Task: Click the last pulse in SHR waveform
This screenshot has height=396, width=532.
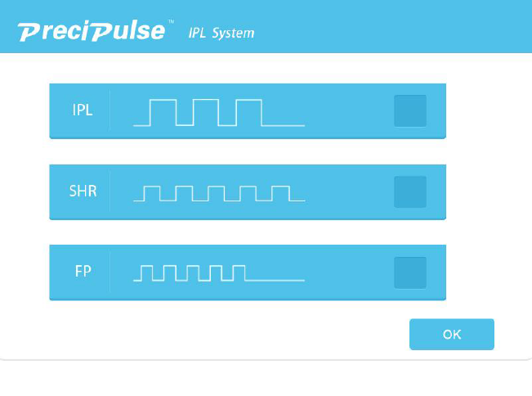Action: tap(280, 194)
